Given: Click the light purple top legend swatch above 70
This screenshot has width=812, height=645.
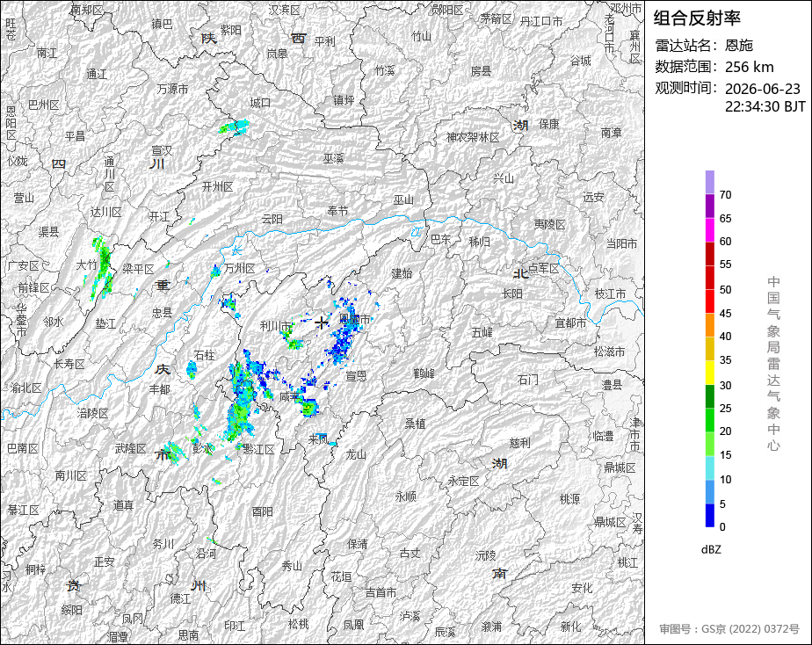Looking at the screenshot, I should click(x=709, y=182).
